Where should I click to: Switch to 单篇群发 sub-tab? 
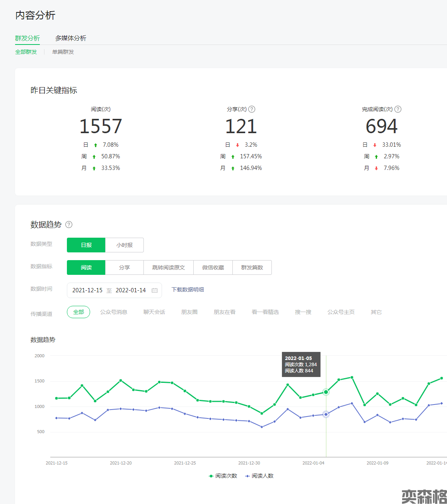point(63,52)
